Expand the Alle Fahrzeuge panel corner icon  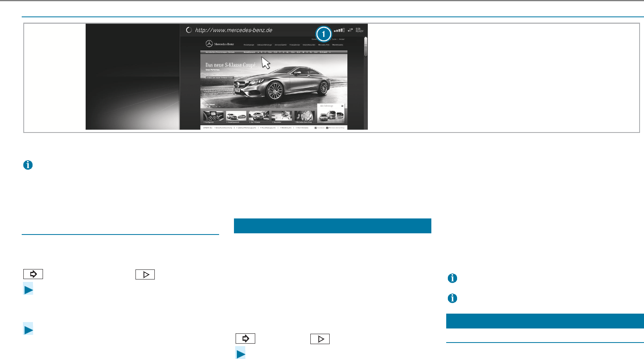342,106
